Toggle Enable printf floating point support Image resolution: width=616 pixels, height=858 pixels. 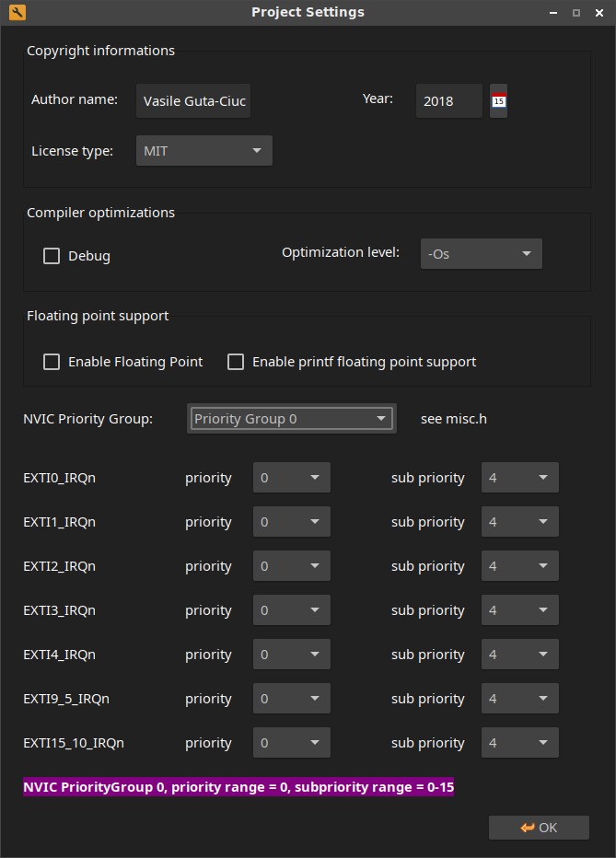click(x=236, y=362)
